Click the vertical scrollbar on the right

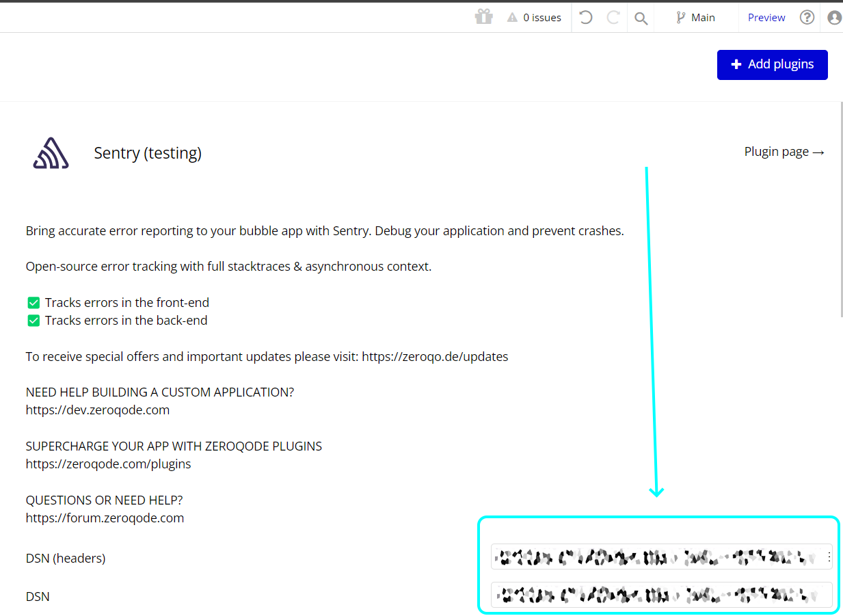[840, 211]
